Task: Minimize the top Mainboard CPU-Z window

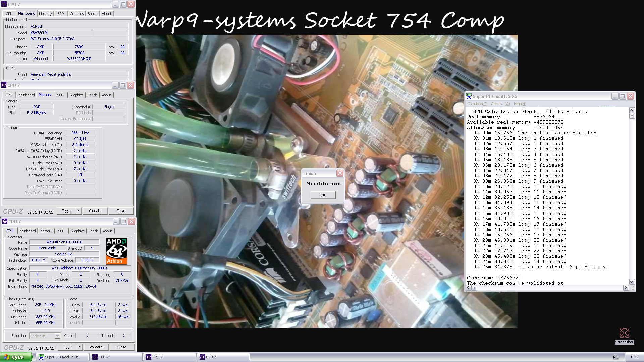Action: tap(115, 4)
